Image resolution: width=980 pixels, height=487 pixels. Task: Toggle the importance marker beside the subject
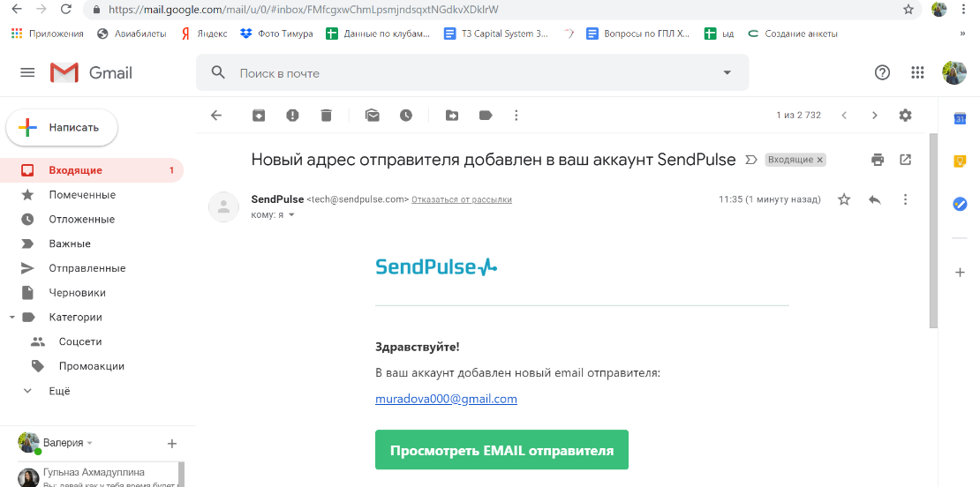(x=751, y=160)
